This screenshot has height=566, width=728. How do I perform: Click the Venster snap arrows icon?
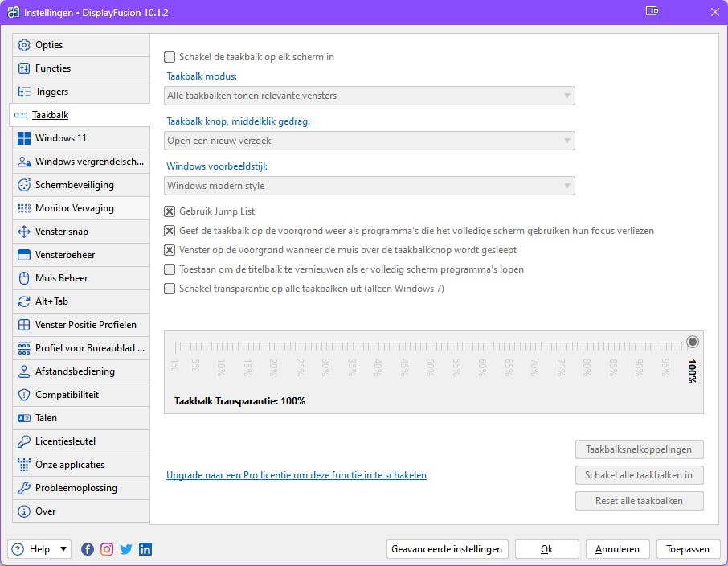click(x=23, y=232)
